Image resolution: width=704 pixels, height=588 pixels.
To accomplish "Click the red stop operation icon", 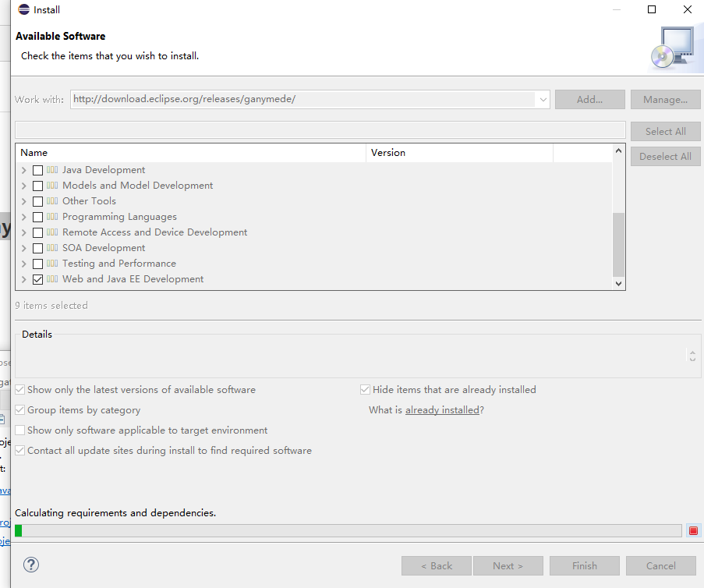I will coord(693,530).
